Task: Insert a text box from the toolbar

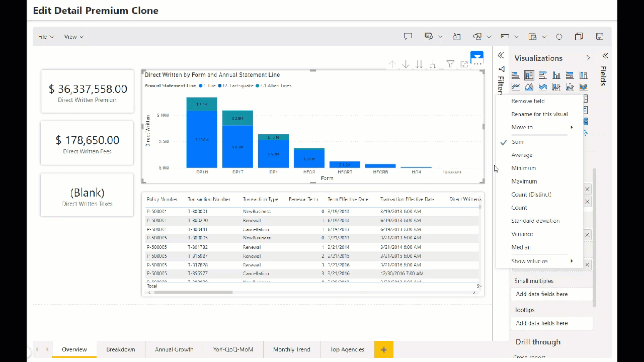Action: coord(456,37)
